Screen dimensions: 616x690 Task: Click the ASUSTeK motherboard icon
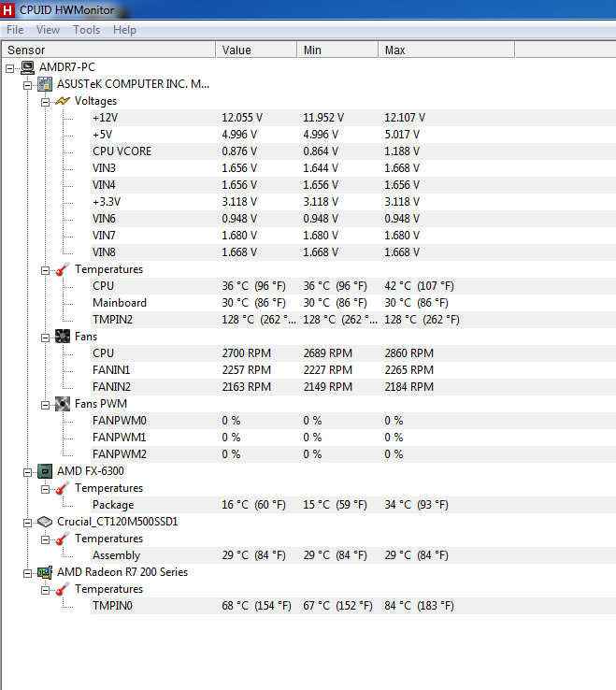coord(44,84)
